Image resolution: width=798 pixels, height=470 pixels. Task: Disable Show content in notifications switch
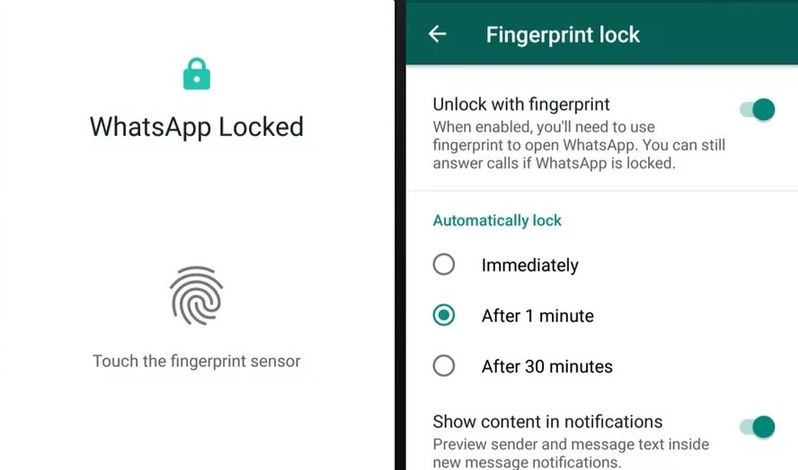[757, 426]
